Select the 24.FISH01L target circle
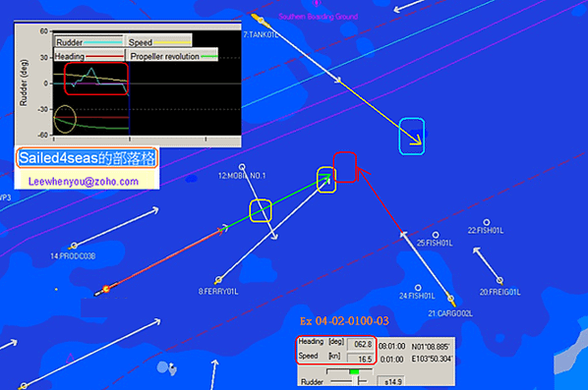588x390 pixels. pos(418,288)
